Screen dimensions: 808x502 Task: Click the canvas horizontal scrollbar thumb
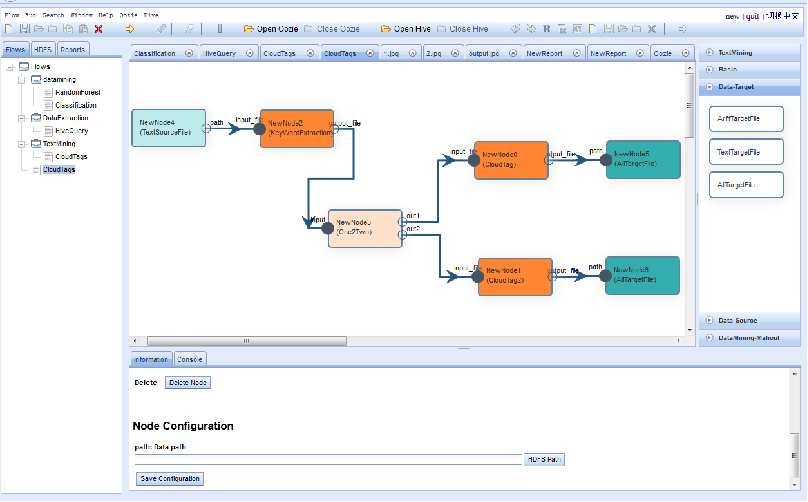(247, 341)
